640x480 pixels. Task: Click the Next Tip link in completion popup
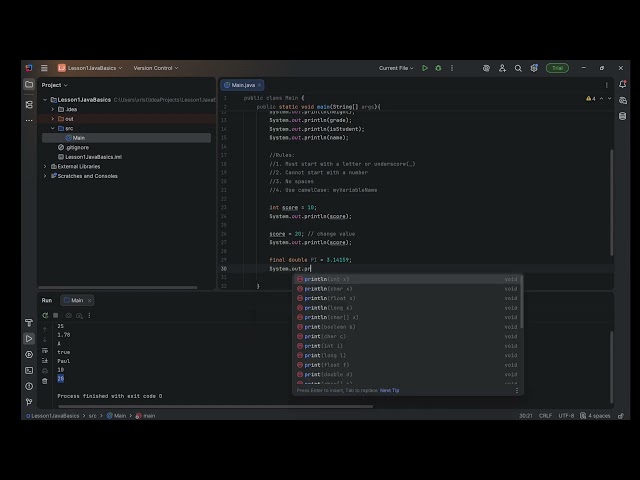pos(389,391)
